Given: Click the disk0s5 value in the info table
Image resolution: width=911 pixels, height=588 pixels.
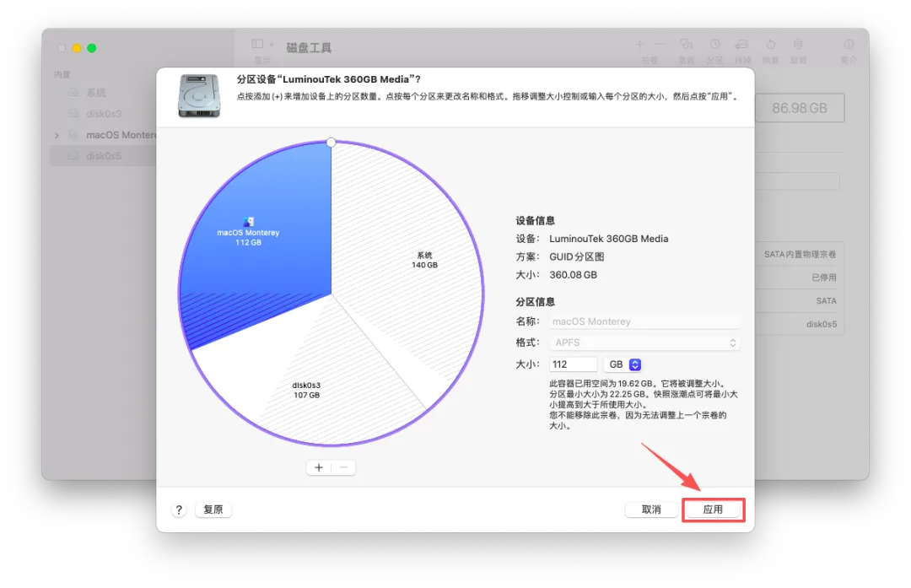Looking at the screenshot, I should (822, 324).
